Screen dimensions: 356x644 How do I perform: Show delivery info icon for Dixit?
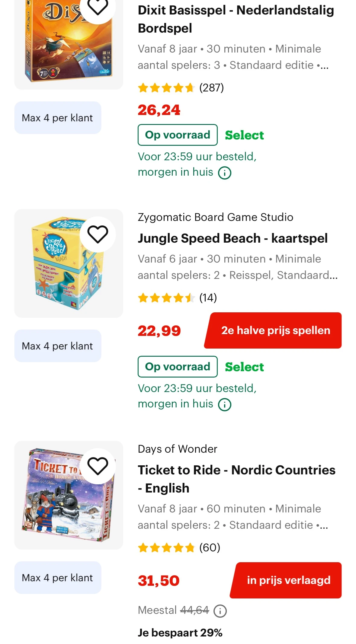tap(225, 173)
